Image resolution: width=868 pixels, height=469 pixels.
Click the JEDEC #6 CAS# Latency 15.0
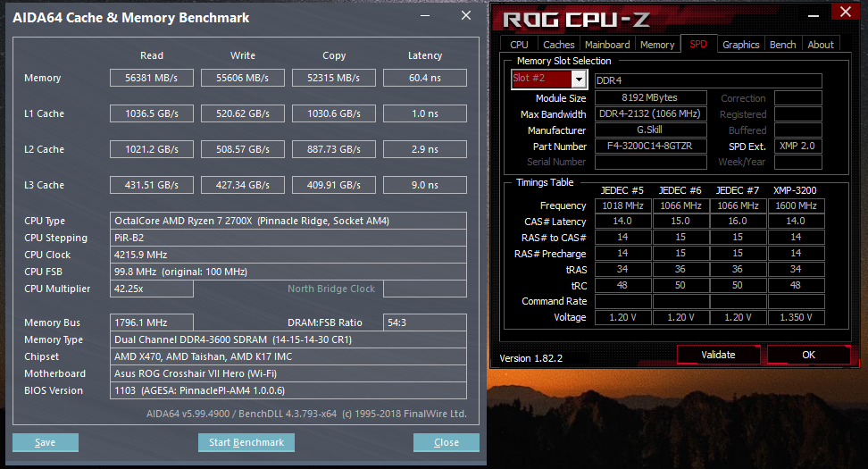[x=680, y=222]
